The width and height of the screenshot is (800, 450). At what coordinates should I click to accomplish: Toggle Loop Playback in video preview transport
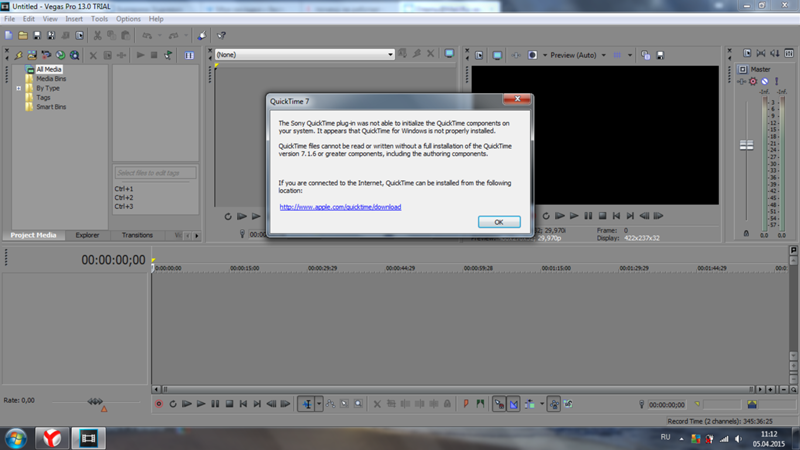coord(546,216)
